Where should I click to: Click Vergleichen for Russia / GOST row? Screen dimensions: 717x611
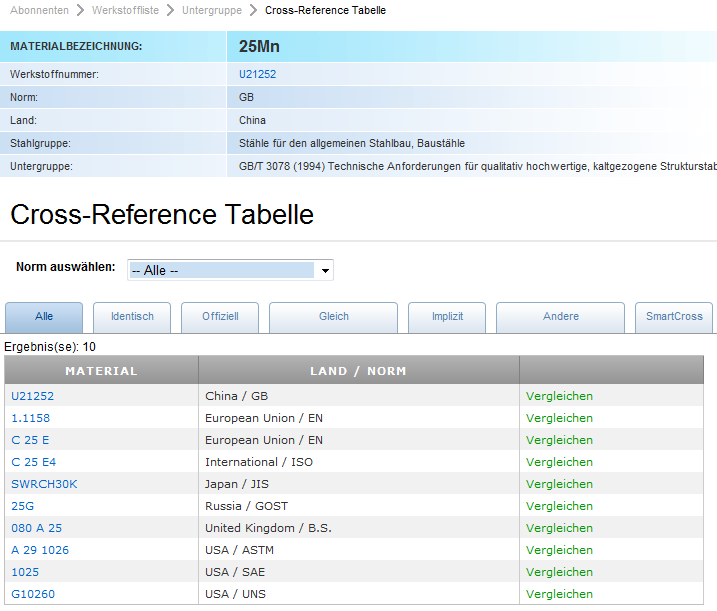559,506
